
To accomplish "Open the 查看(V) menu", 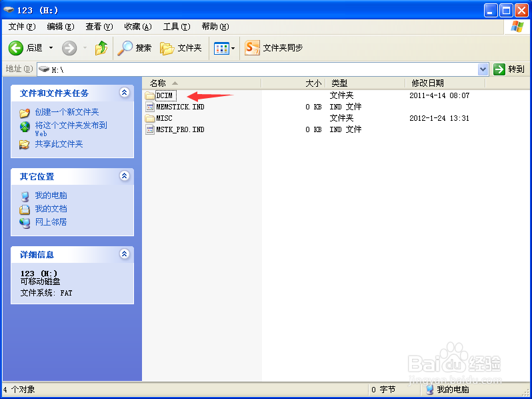I will coord(99,27).
